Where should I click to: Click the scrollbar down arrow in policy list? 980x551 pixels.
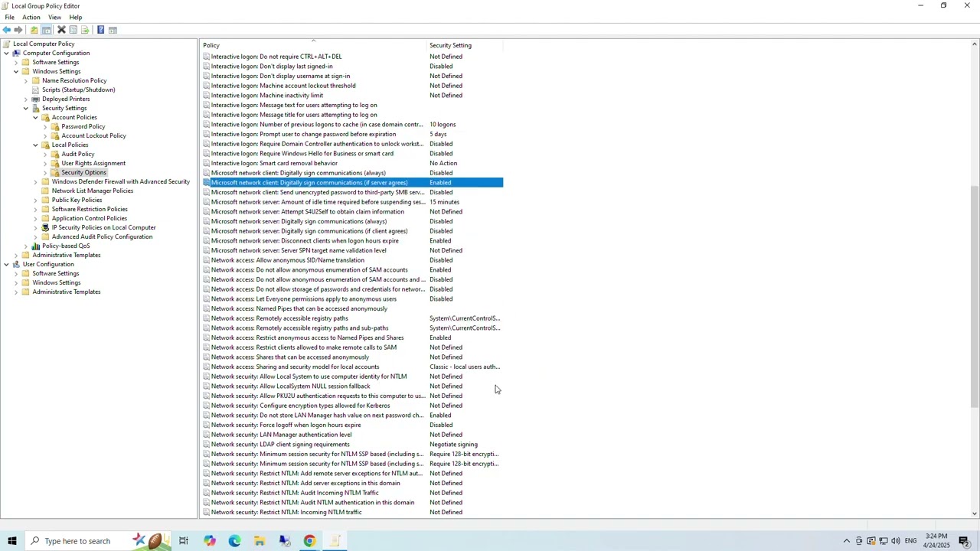coord(974,514)
